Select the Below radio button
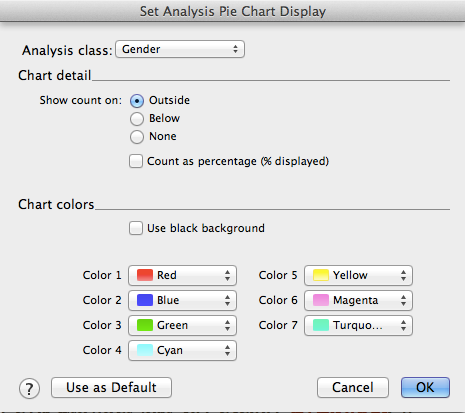Viewport: 465px width, 413px height. (137, 119)
